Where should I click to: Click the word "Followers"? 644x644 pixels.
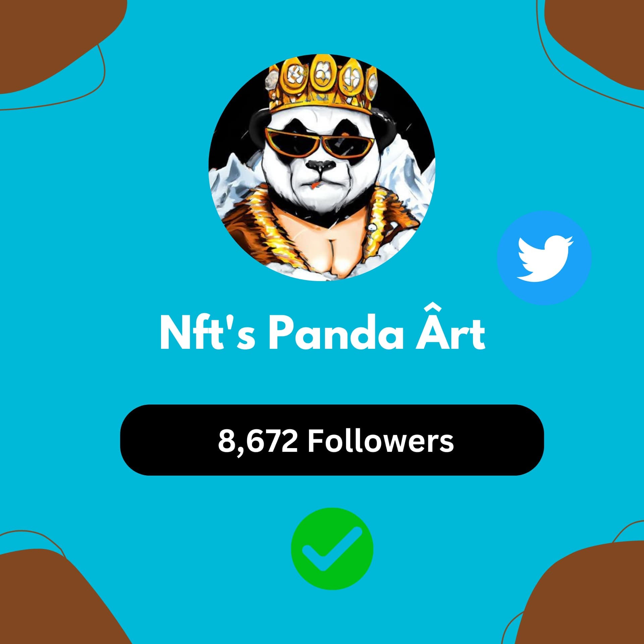381,441
